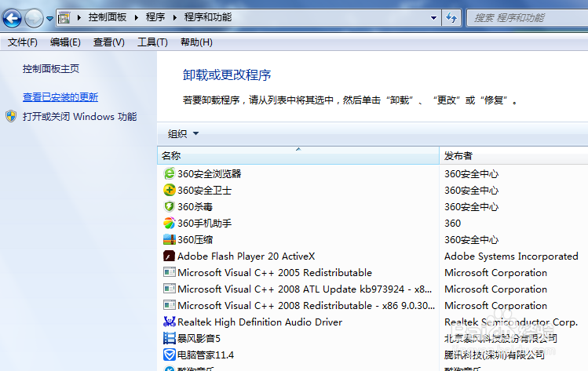This screenshot has height=371, width=588.
Task: Select the 360安全浏览器 icon
Action: point(169,173)
